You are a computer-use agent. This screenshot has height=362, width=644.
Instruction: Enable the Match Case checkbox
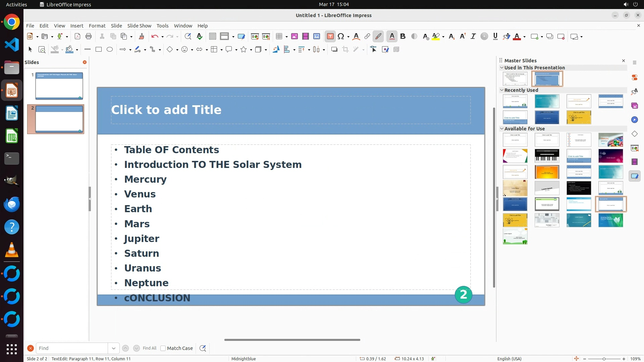pos(163,348)
